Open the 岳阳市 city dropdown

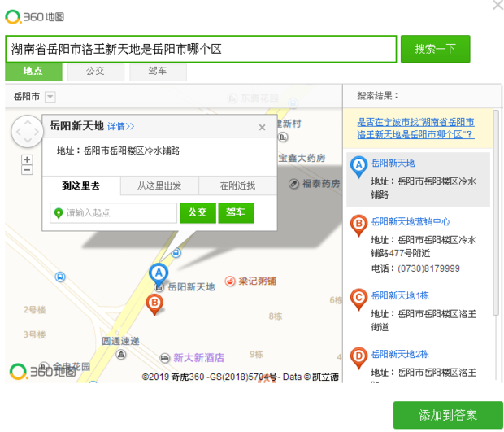pos(50,97)
